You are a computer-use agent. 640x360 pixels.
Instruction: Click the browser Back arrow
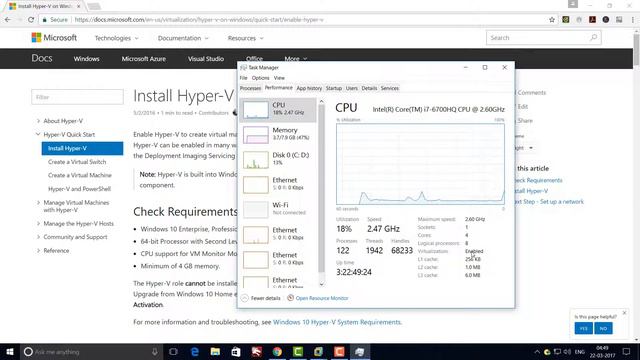click(x=8, y=20)
